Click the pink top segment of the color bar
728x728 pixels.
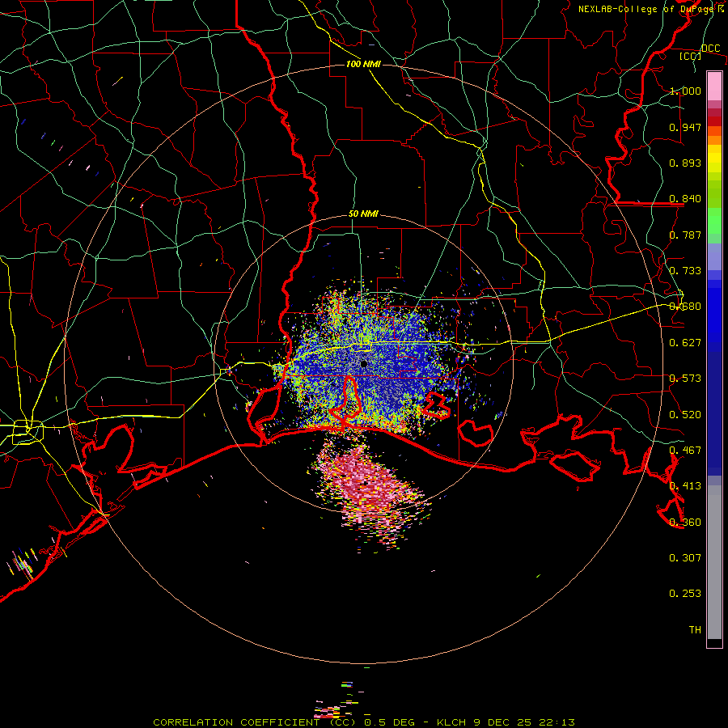coord(714,86)
